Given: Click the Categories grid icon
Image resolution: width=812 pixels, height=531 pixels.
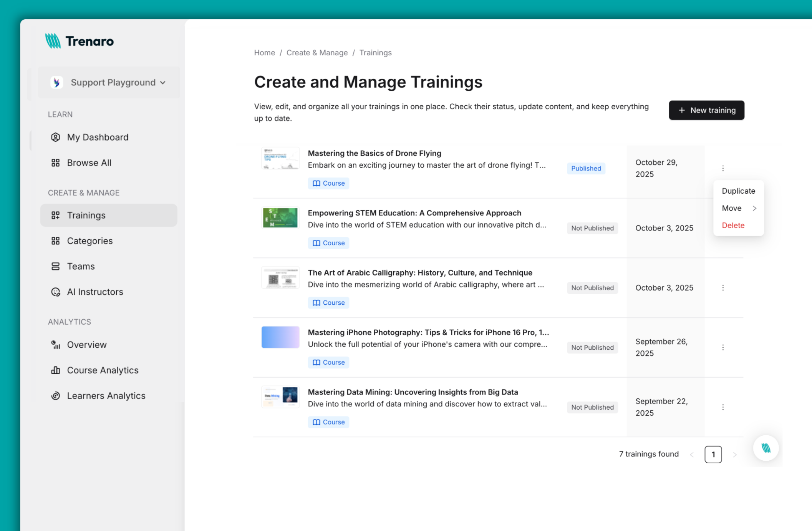Looking at the screenshot, I should click(56, 241).
